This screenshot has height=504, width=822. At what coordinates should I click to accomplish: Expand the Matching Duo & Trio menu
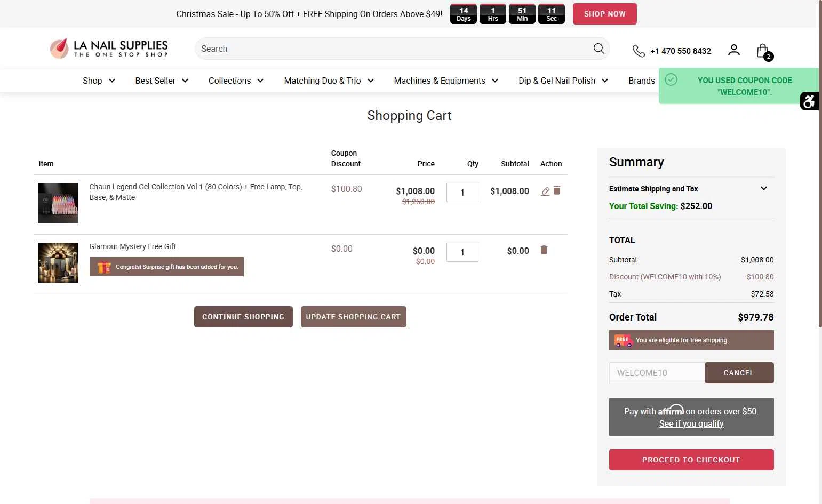point(329,81)
